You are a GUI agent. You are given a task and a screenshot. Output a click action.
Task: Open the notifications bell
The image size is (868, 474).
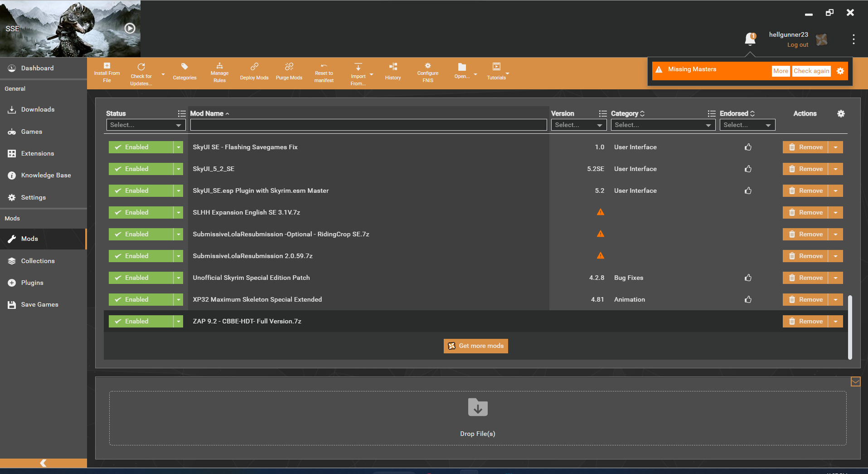coord(750,39)
